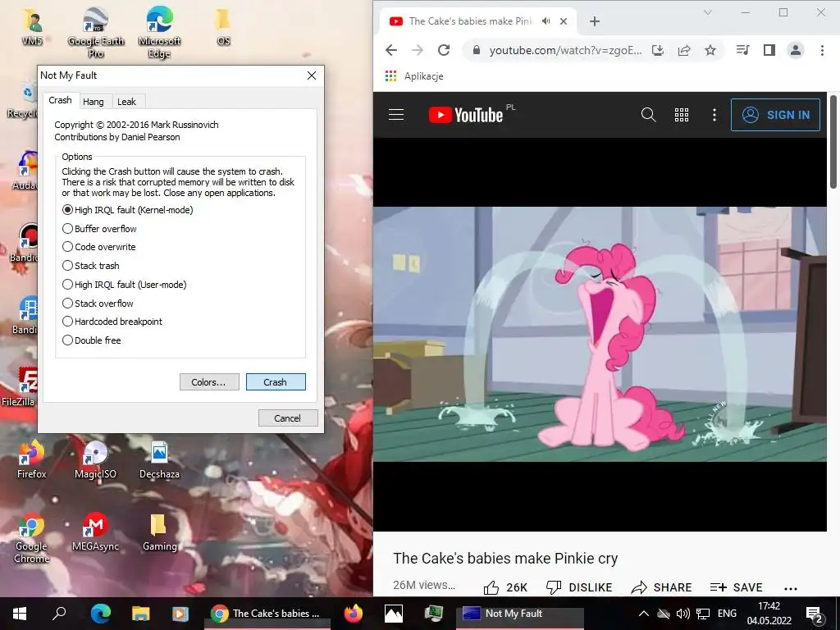Viewport: 840px width, 630px height.
Task: Open a new Chrome tab
Action: [594, 21]
